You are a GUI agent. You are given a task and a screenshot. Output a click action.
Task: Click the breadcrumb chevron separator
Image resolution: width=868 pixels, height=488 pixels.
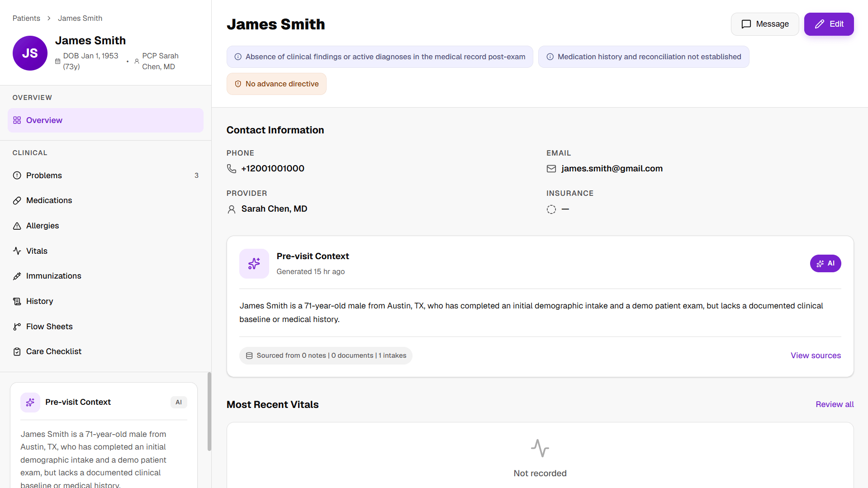pyautogui.click(x=49, y=19)
